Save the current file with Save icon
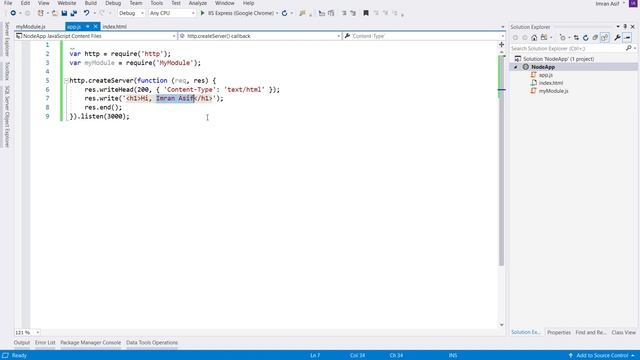Viewport: 640px width, 360px height. [64, 13]
